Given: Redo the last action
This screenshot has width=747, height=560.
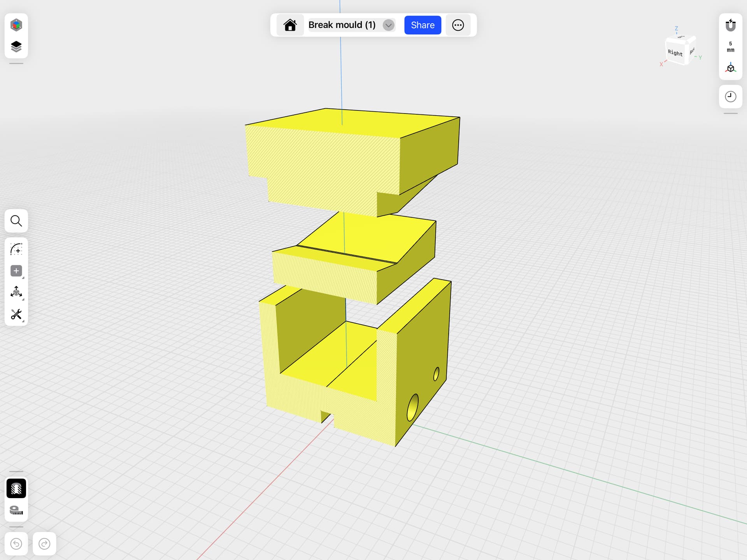Looking at the screenshot, I should tap(44, 544).
